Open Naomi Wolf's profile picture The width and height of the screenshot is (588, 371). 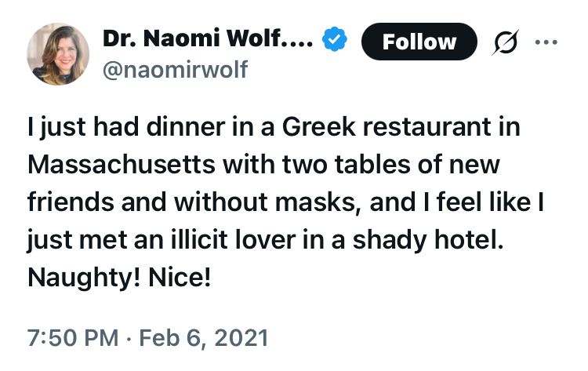click(x=58, y=54)
